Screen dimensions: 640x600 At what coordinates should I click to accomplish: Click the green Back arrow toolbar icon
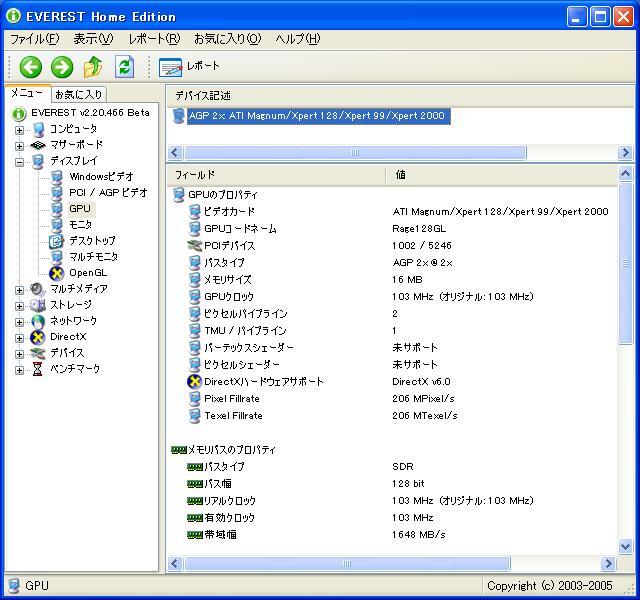pyautogui.click(x=31, y=67)
